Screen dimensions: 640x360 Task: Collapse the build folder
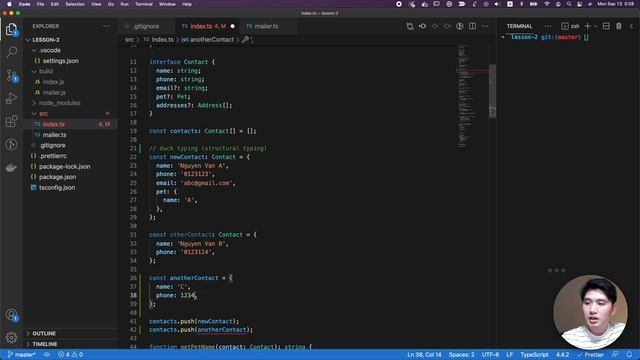click(46, 71)
